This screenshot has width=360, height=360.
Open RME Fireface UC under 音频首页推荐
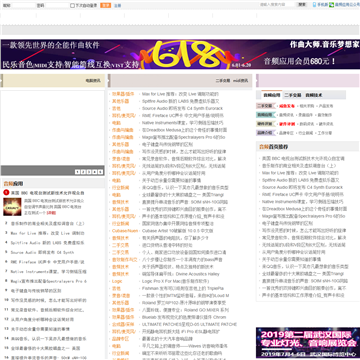click(303, 194)
